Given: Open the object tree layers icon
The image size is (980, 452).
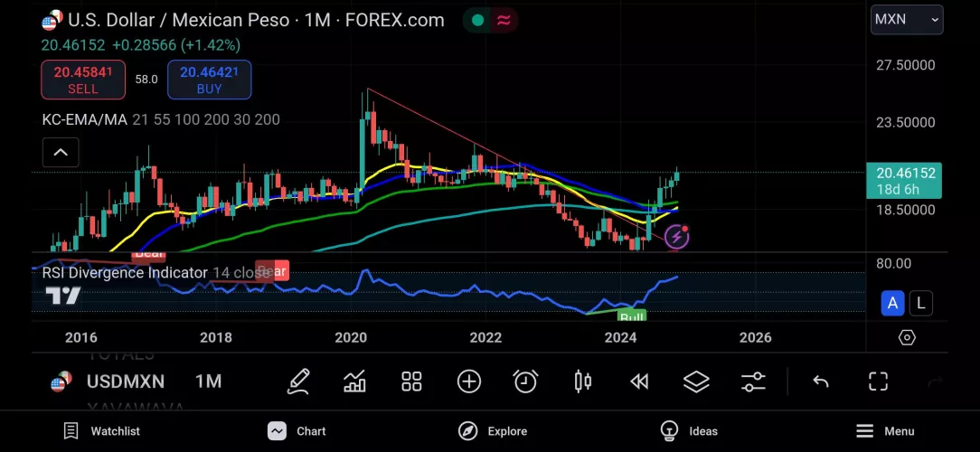Looking at the screenshot, I should tap(696, 381).
